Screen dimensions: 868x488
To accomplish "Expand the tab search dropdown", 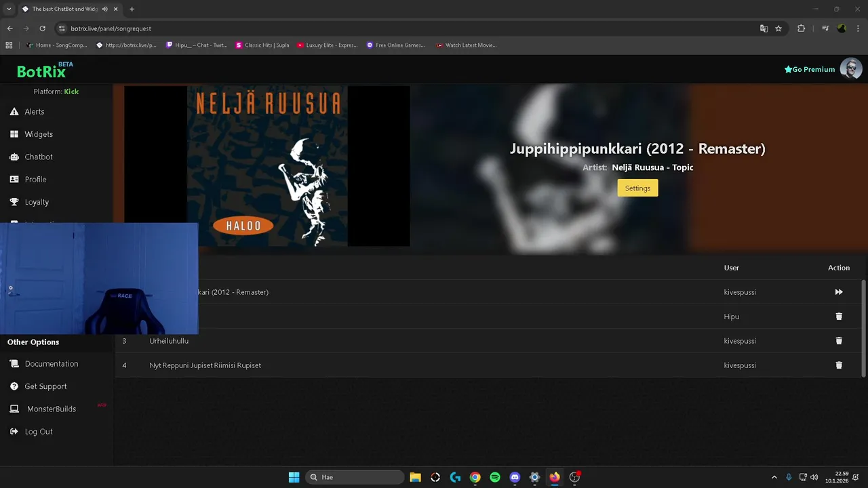I will pos(9,9).
